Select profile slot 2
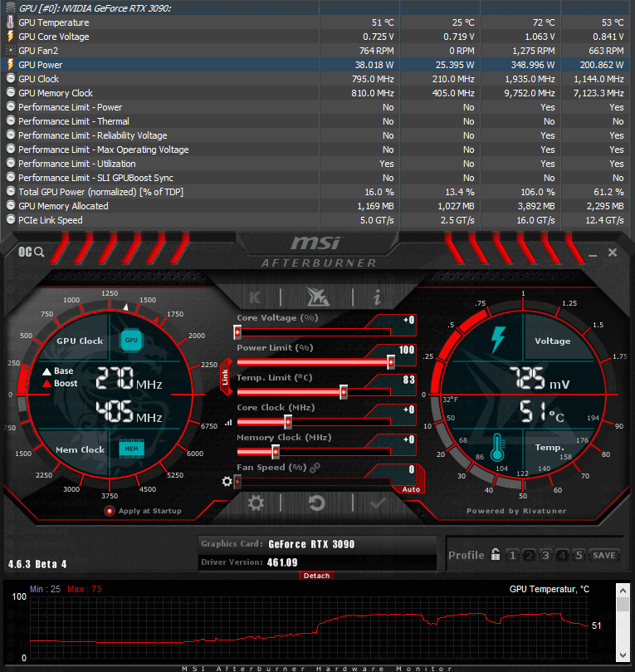Viewport: 635px width, 672px height. click(530, 555)
